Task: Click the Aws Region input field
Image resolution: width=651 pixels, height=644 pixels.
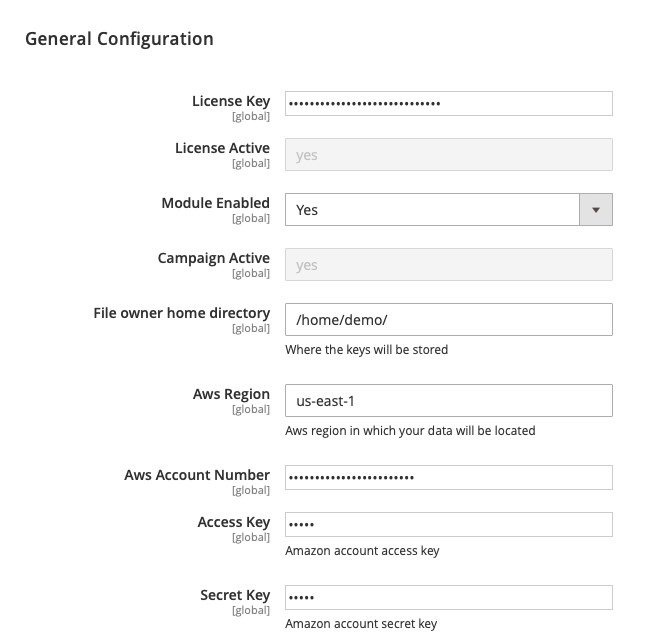Action: pos(448,401)
